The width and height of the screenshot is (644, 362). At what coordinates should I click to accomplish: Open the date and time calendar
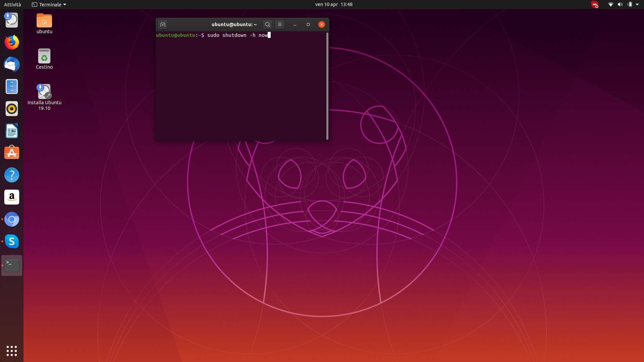tap(333, 5)
